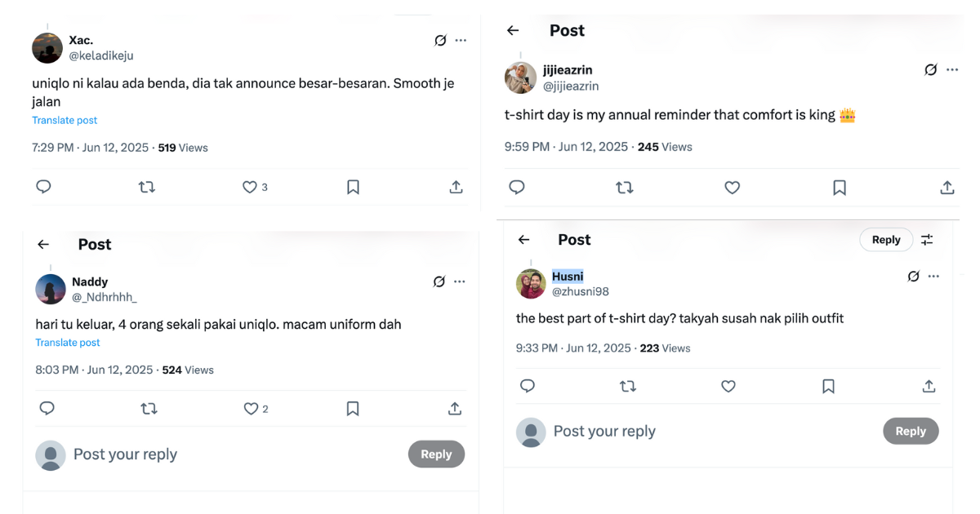Viewport: 980px width, 514px height.
Task: Reply to Husni's post via comment icon
Action: (x=528, y=386)
